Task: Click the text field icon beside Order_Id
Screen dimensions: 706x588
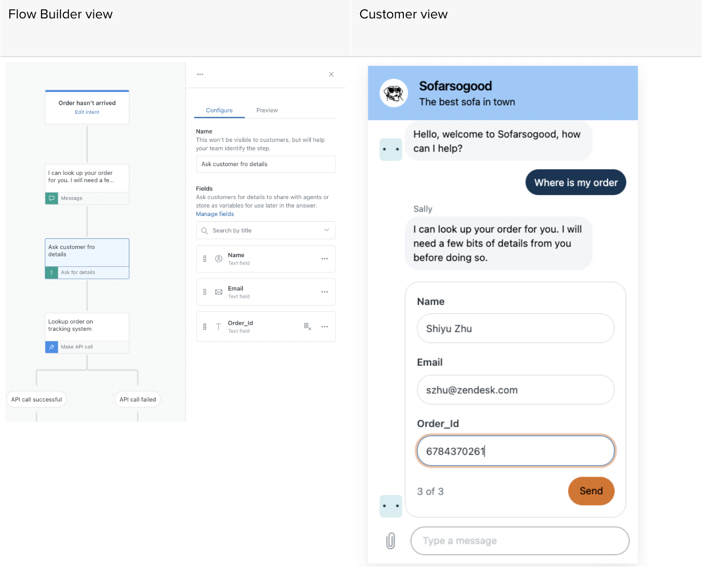Action: click(x=218, y=326)
